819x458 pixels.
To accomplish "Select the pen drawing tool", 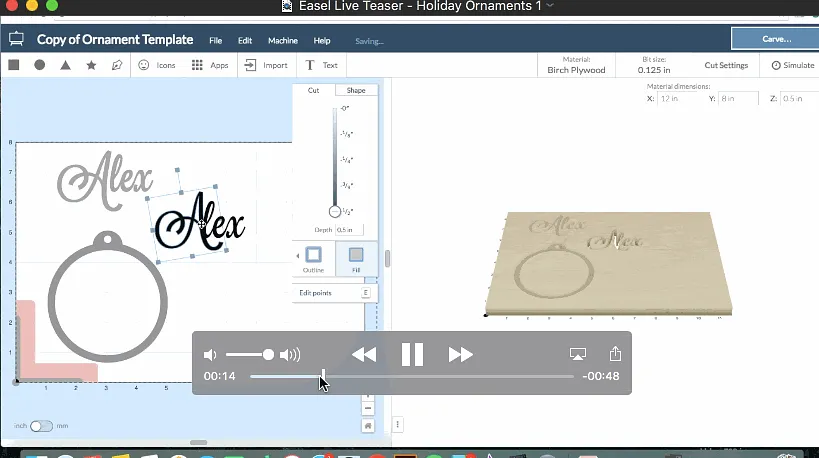I will click(117, 65).
